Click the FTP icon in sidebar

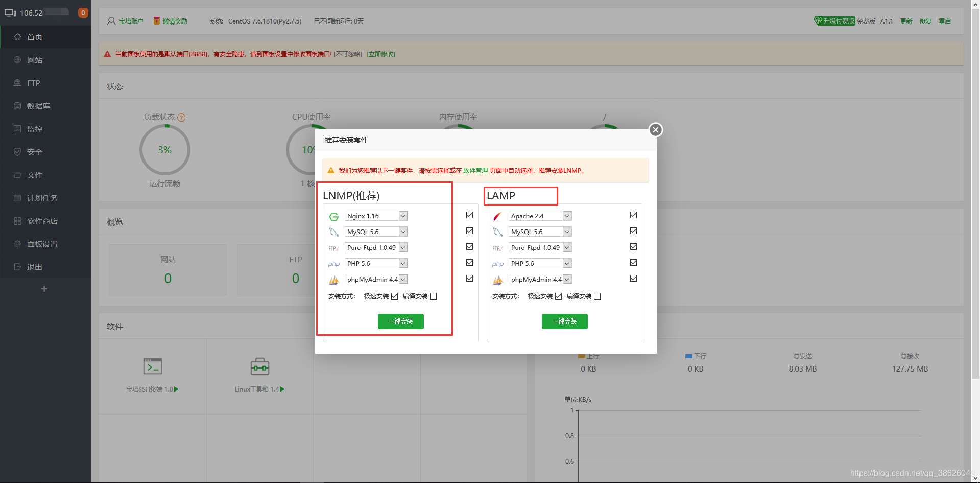click(x=17, y=83)
